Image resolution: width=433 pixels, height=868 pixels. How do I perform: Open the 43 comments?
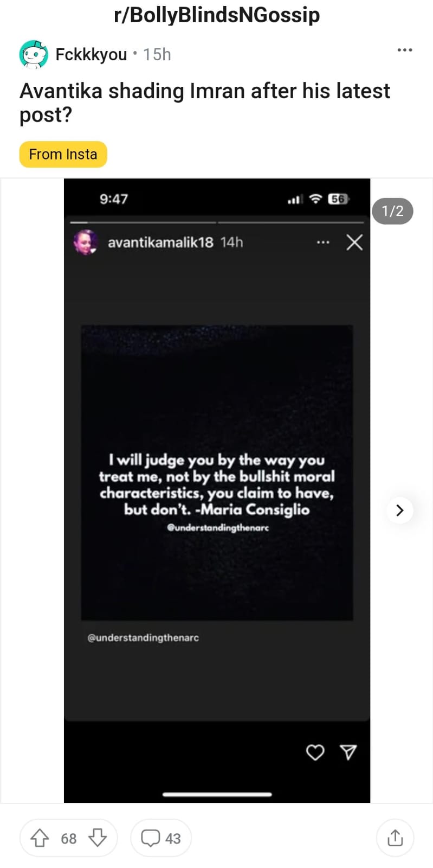161,838
